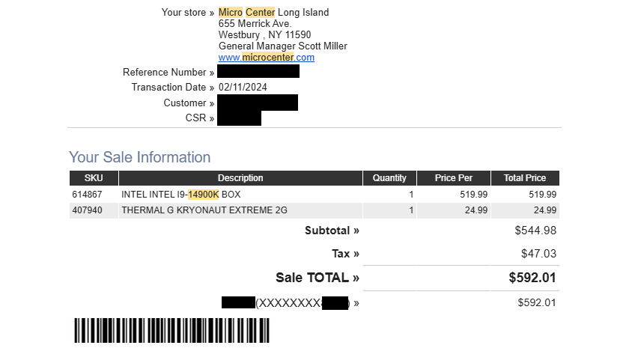The width and height of the screenshot is (644, 363).
Task: Select SKU 407940 in second row
Action: tap(87, 210)
